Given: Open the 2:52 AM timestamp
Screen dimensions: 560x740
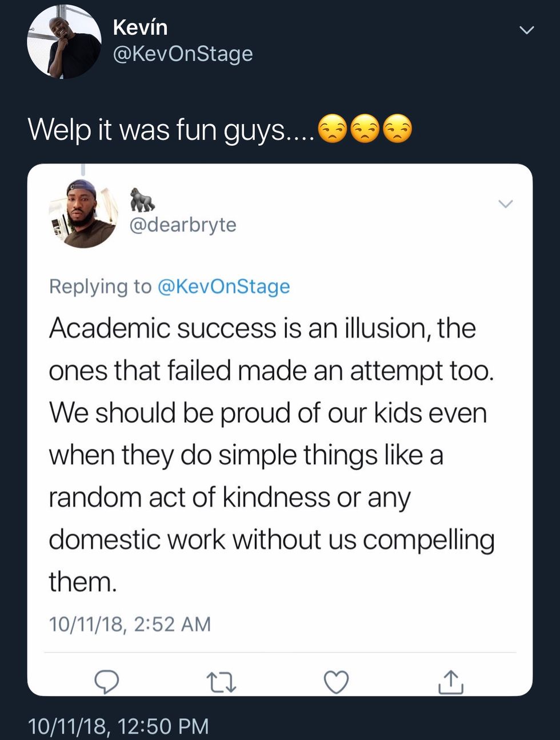Looking at the screenshot, I should pos(130,624).
